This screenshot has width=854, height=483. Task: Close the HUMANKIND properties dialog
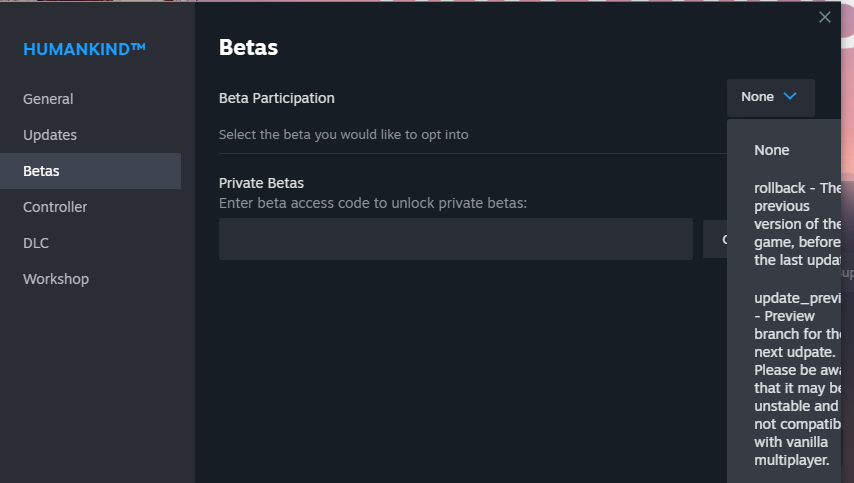(825, 17)
